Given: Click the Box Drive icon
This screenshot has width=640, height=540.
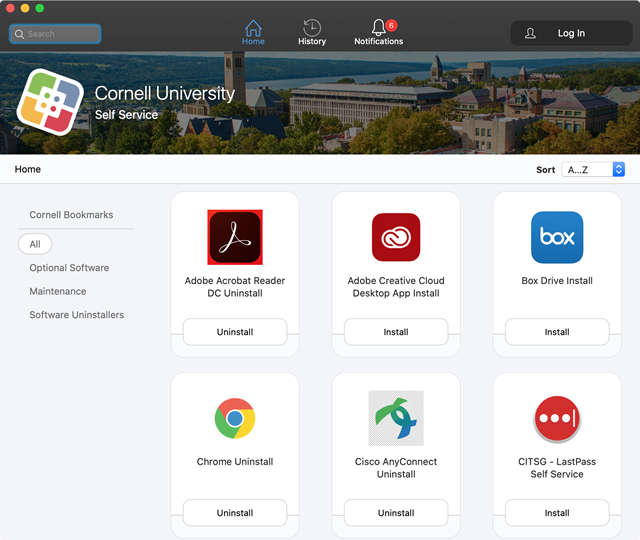Looking at the screenshot, I should click(x=557, y=237).
